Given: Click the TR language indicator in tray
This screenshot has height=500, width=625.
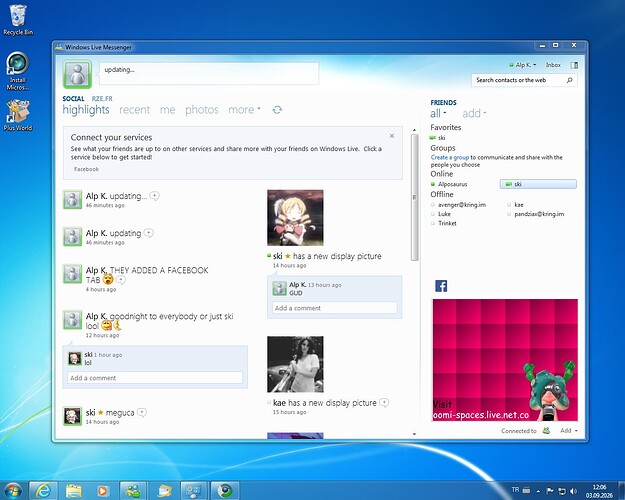Looking at the screenshot, I should click(515, 490).
